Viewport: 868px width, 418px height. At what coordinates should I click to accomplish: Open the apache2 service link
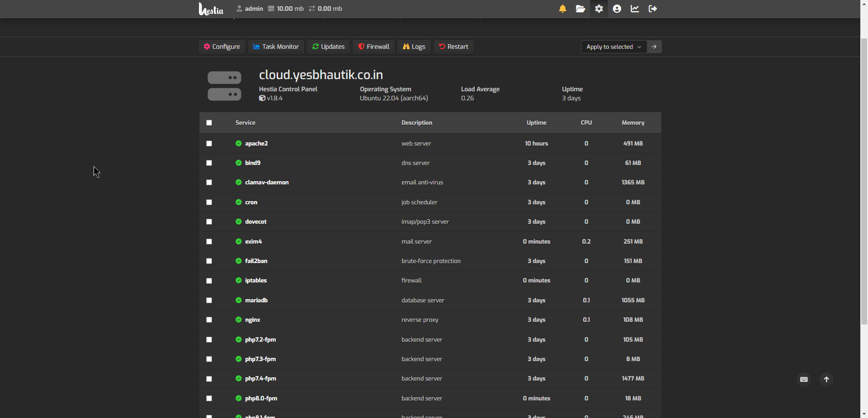click(x=256, y=143)
